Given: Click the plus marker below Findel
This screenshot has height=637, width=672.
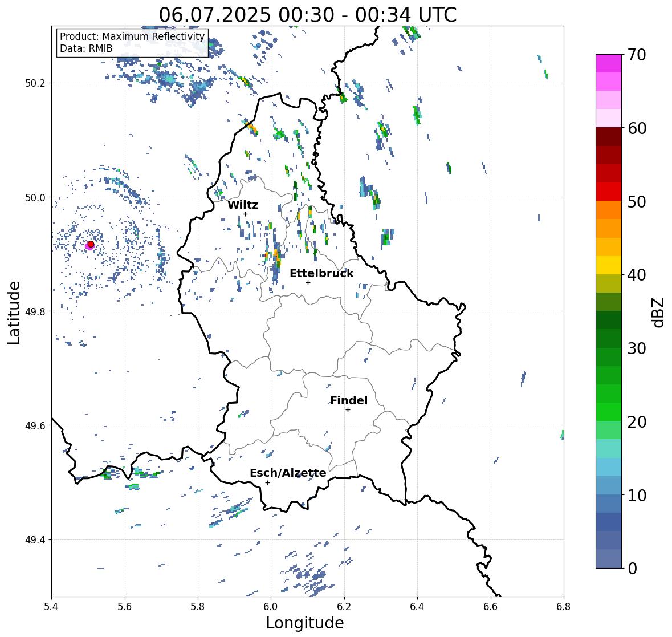Looking at the screenshot, I should [348, 410].
